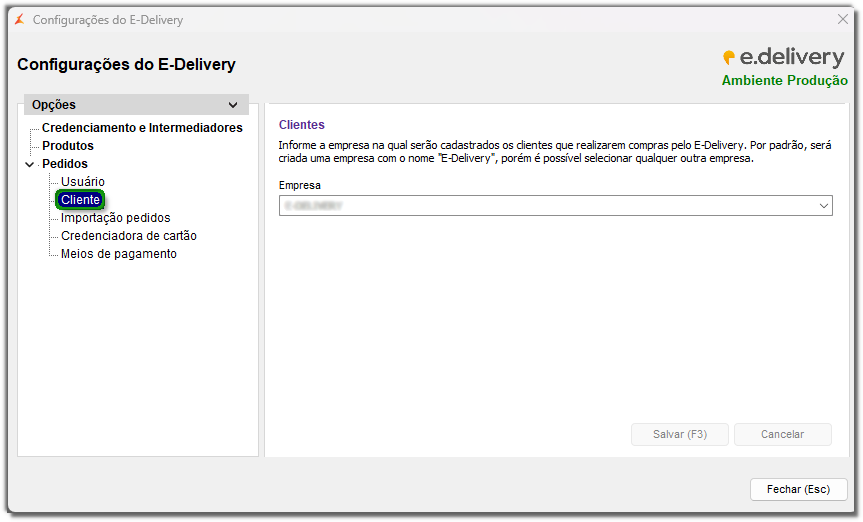Collapse the Opções panel chevron
The height and width of the screenshot is (522, 863).
[x=233, y=105]
